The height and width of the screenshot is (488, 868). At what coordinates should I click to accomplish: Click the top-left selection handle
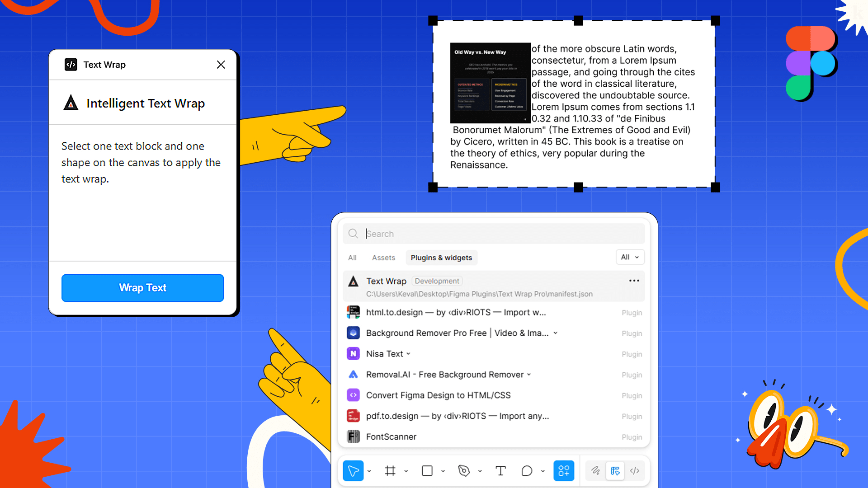[x=433, y=20]
